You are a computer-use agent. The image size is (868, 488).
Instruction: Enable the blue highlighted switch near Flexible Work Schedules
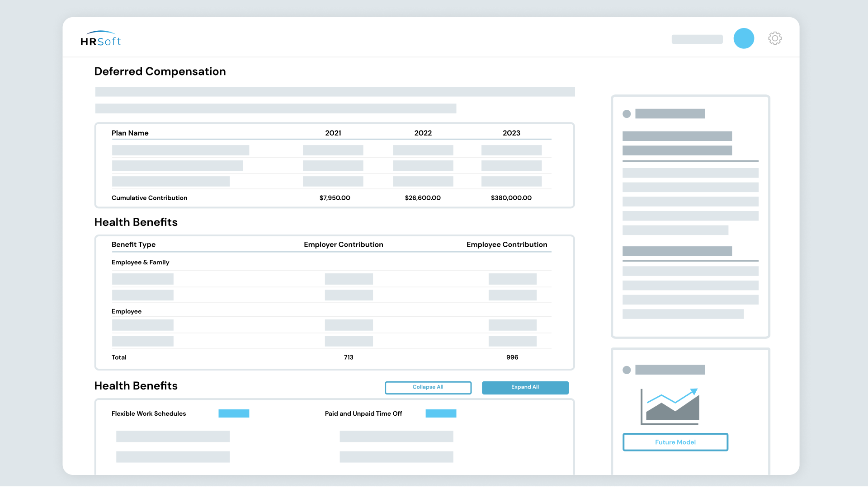click(234, 413)
